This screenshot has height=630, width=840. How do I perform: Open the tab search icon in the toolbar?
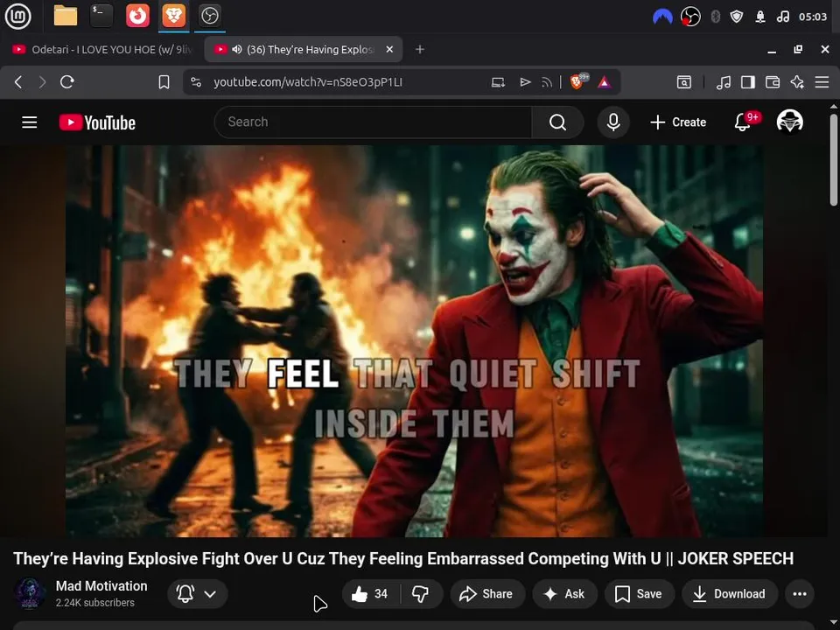(x=684, y=82)
